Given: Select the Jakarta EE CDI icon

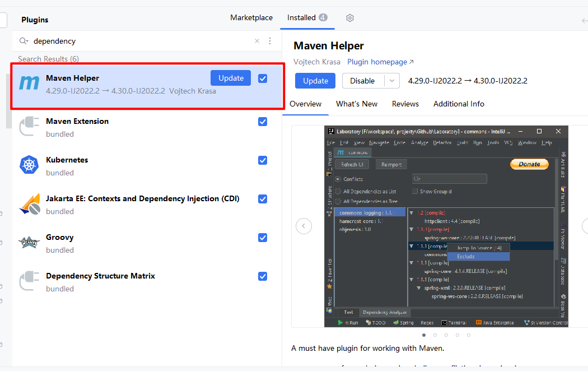Looking at the screenshot, I should click(30, 203).
